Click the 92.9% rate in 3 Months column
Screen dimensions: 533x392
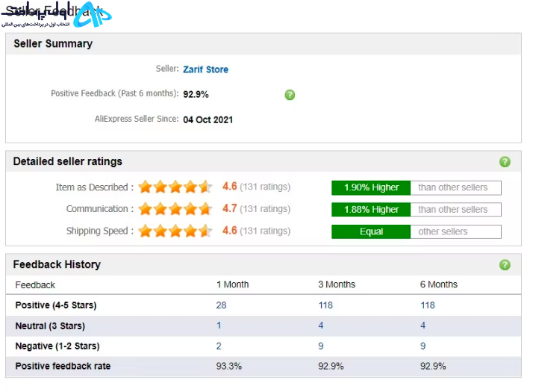pos(331,366)
